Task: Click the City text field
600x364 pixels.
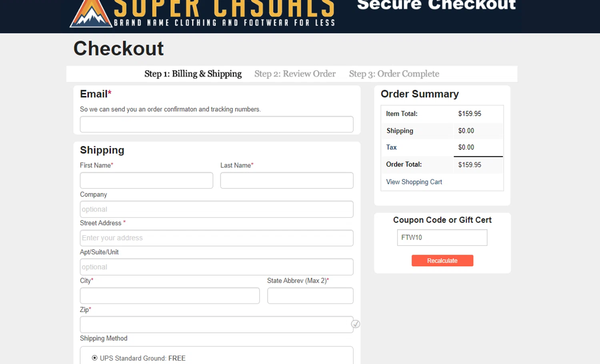Action: point(170,296)
